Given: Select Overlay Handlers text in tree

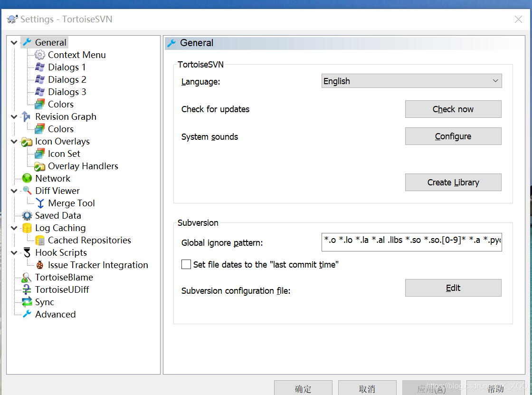Looking at the screenshot, I should tap(83, 166).
